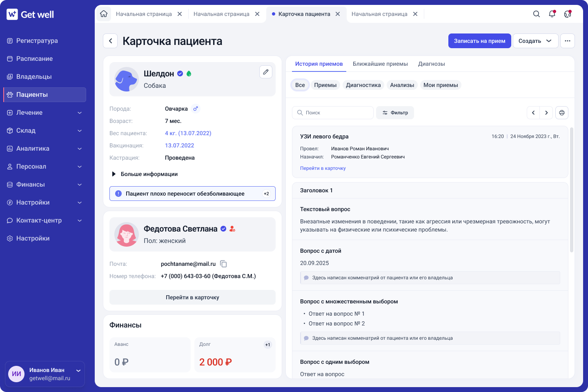Open the +2 badge on patient alert
The width and height of the screenshot is (588, 392).
tap(266, 194)
